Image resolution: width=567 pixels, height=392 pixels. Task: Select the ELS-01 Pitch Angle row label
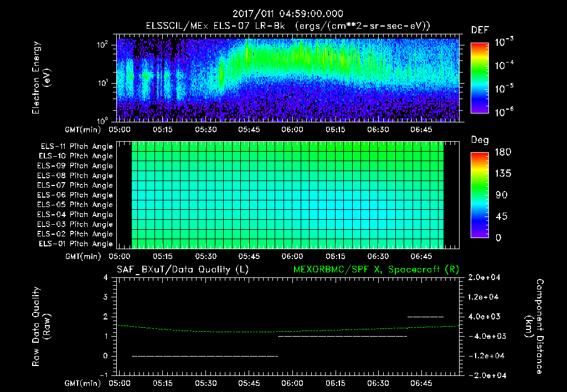point(76,244)
